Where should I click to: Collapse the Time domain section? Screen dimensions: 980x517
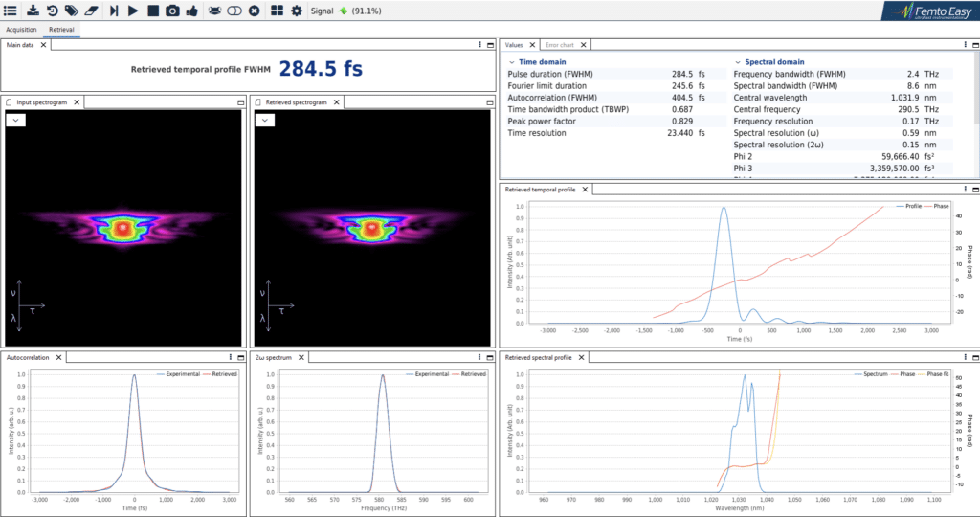(512, 62)
